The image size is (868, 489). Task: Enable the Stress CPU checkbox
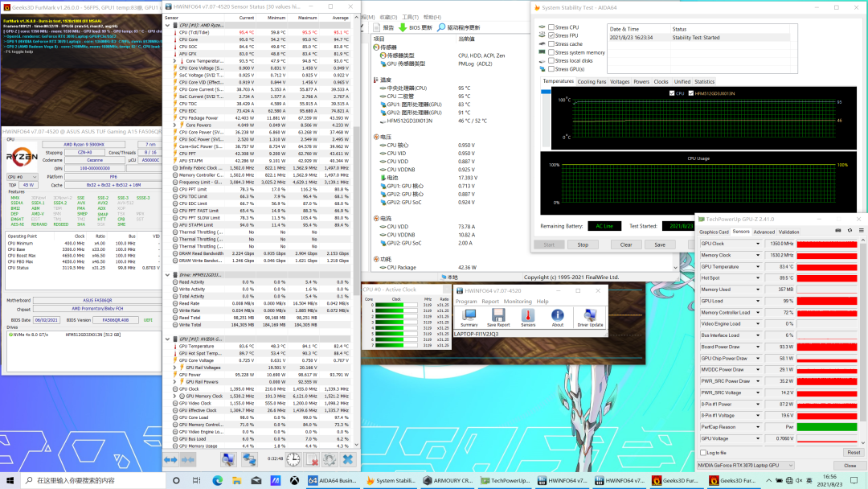pos(551,27)
